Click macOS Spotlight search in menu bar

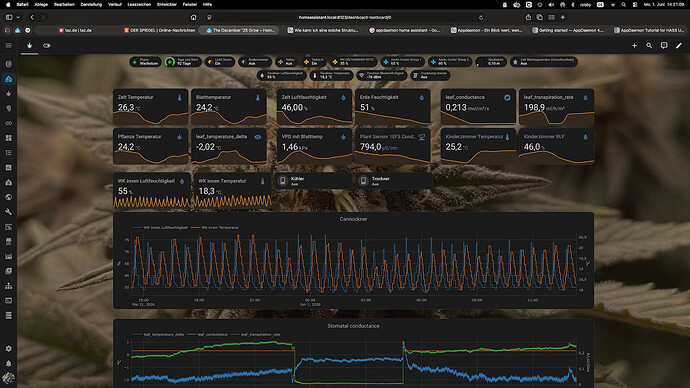(x=624, y=4)
